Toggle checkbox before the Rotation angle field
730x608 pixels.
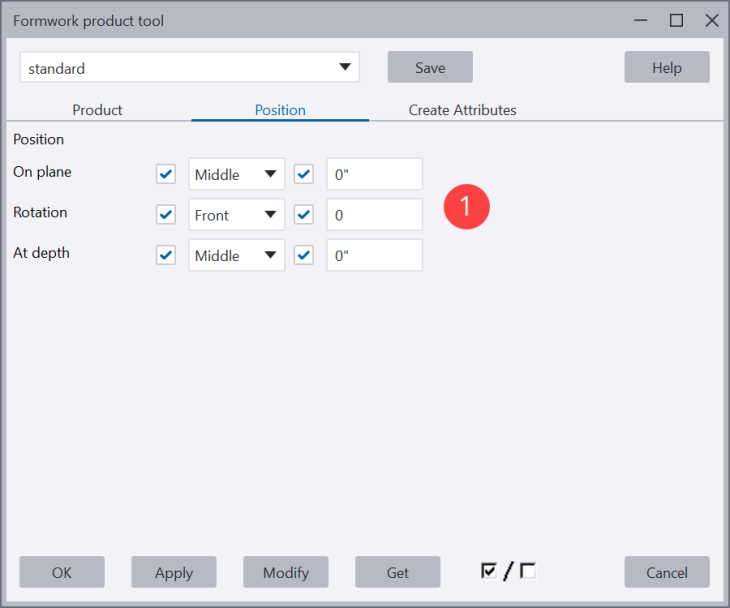coord(304,215)
